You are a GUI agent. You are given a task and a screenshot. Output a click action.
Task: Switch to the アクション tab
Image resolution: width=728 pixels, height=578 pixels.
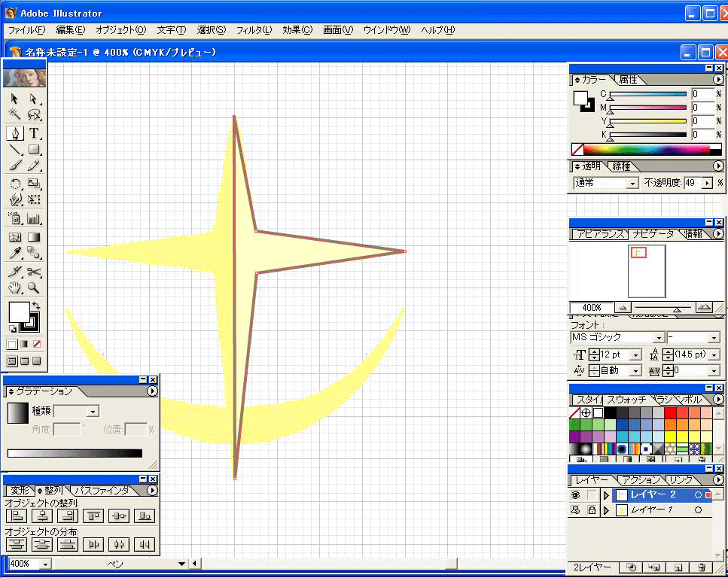639,479
